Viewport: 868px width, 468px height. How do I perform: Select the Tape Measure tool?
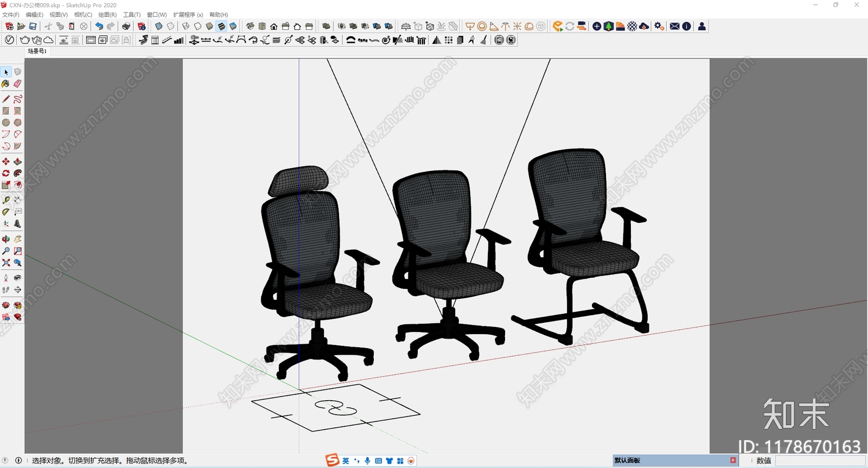(6, 200)
